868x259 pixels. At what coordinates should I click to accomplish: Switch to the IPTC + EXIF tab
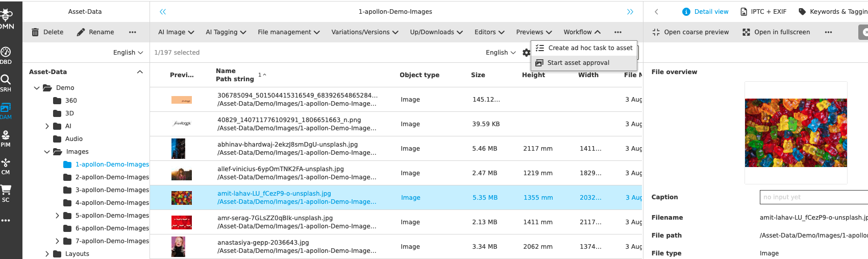coord(763,12)
